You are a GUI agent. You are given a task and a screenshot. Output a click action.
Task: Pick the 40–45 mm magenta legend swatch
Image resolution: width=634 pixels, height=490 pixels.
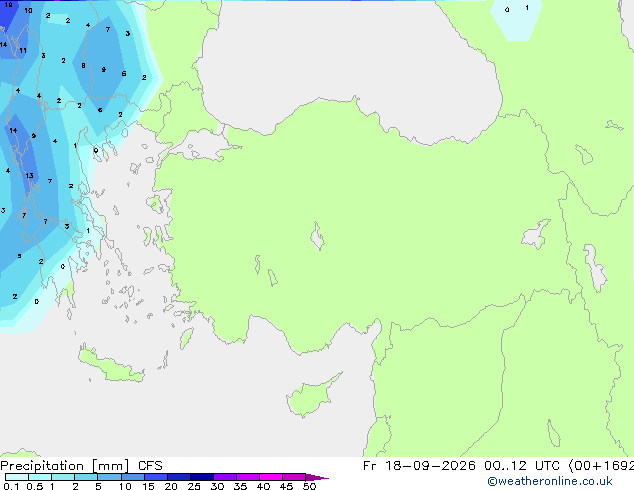pyautogui.click(x=271, y=477)
